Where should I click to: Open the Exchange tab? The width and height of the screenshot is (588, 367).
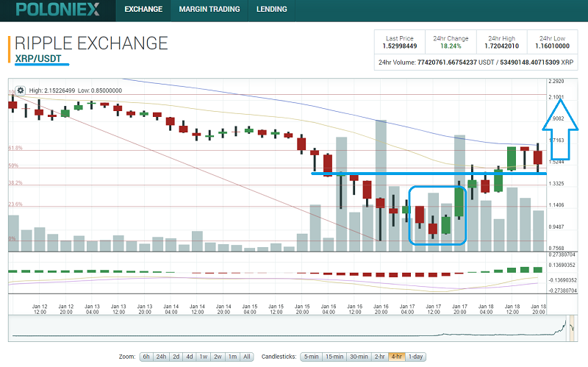point(143,10)
